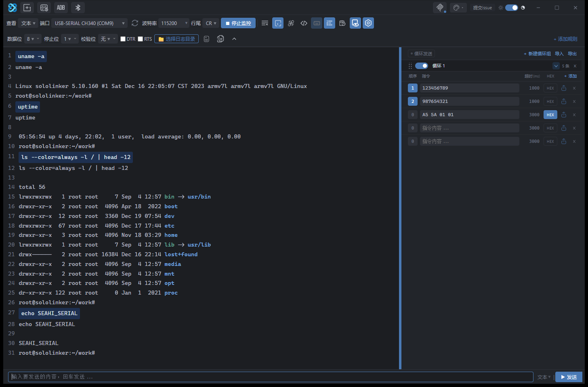588x387 pixels.
Task: Open the serial port COM9 dropdown
Action: pos(90,23)
